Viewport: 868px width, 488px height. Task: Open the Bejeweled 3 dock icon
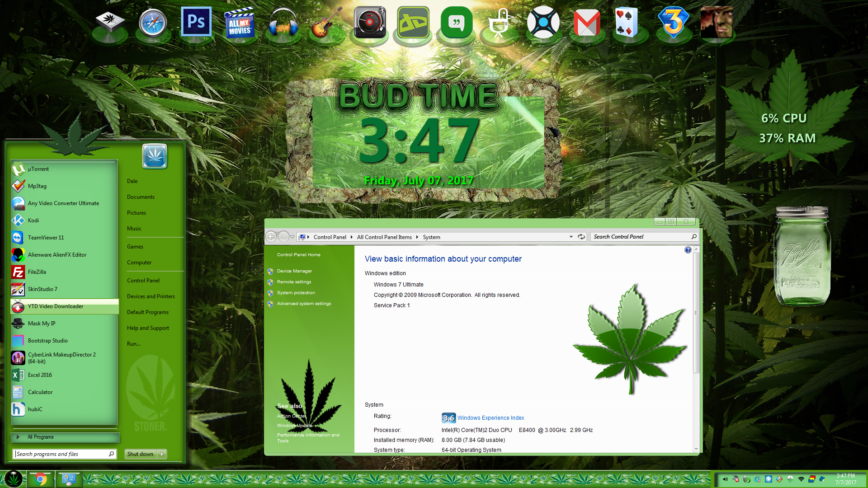(x=674, y=23)
